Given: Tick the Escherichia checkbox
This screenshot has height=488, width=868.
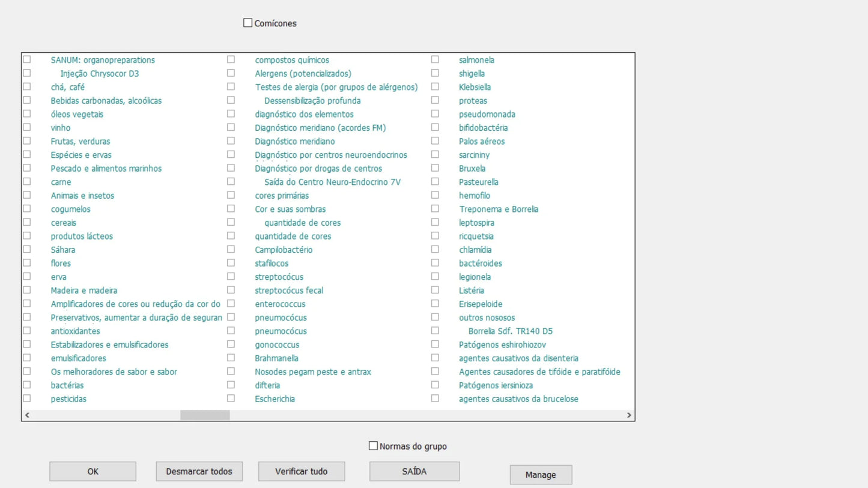Looking at the screenshot, I should [x=231, y=399].
